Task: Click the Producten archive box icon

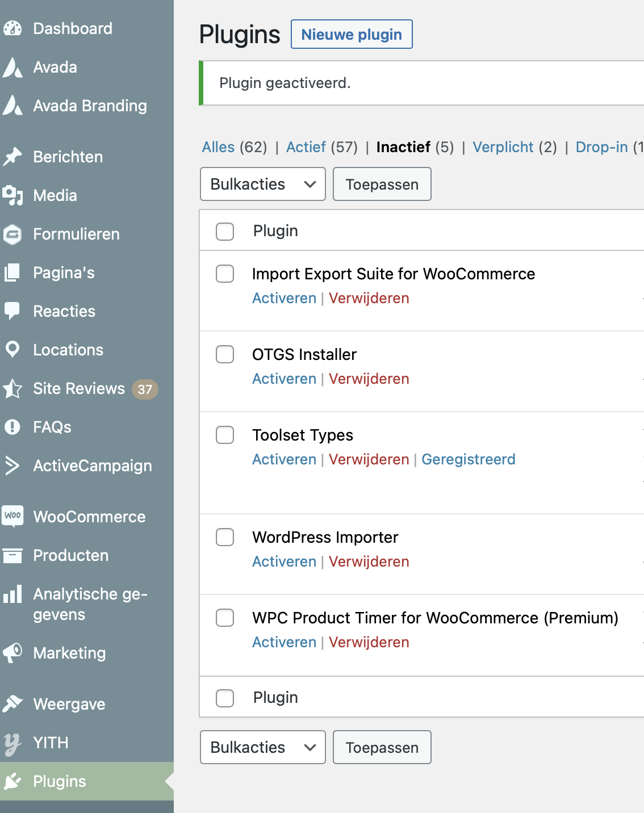Action: (12, 555)
